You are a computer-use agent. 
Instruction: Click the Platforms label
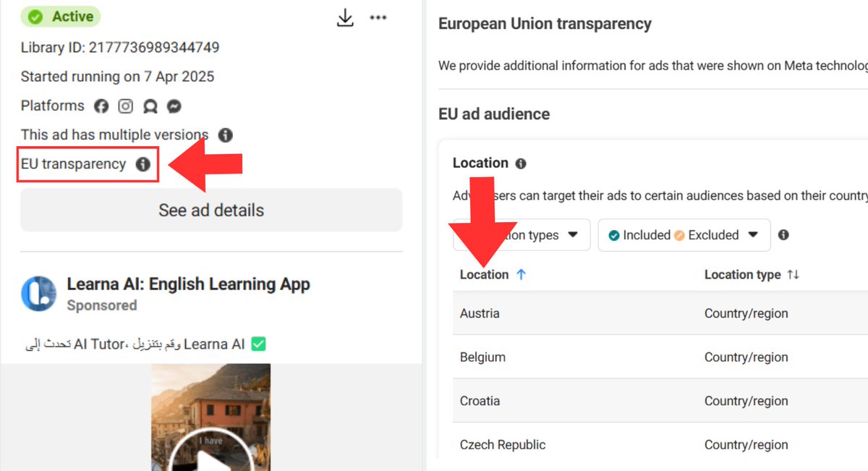[x=53, y=106]
